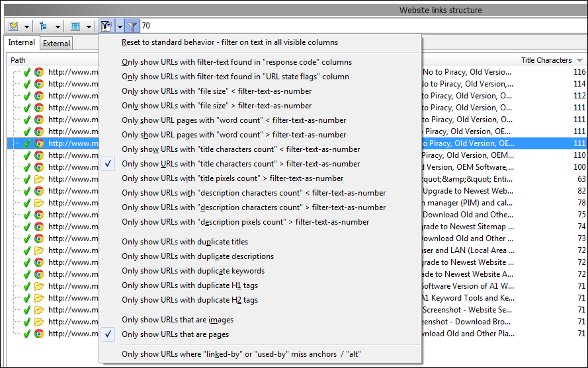The width and height of the screenshot is (588, 368).
Task: Toggle "title characters count" > filter option
Action: pos(241,164)
